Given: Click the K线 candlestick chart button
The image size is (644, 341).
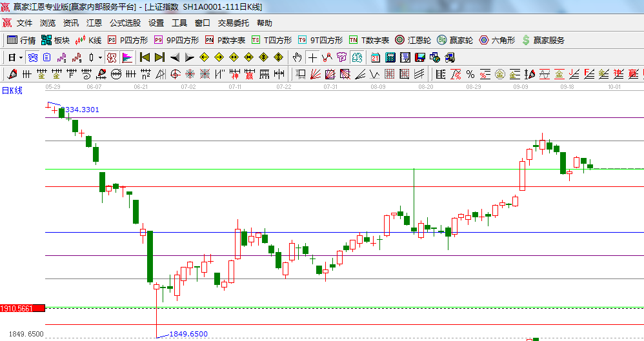Looking at the screenshot, I should [x=88, y=40].
